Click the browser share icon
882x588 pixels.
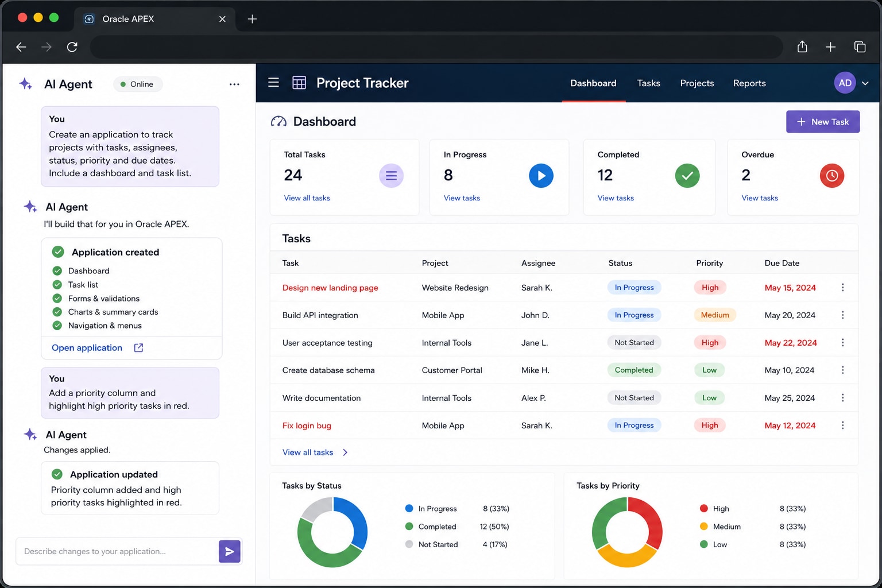[802, 47]
